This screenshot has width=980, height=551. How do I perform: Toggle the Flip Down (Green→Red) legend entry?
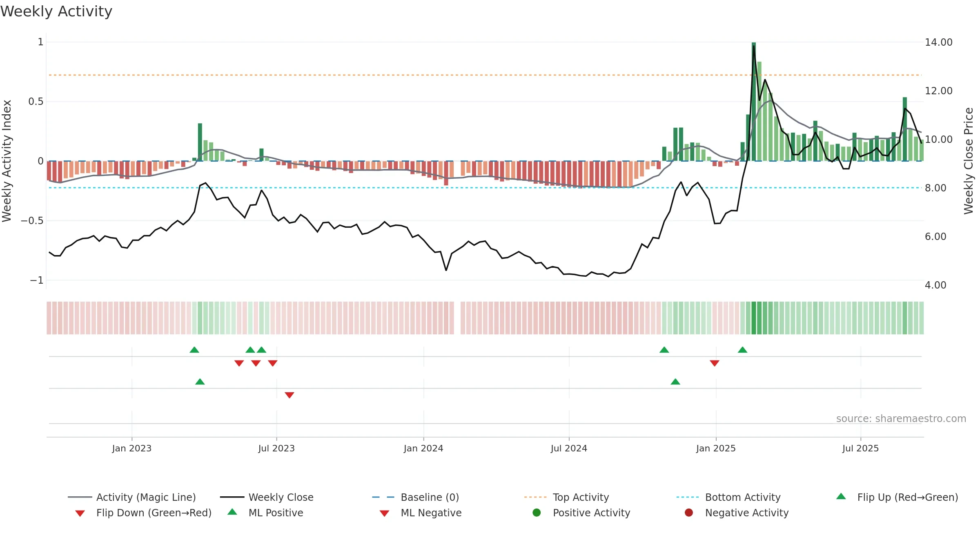tap(143, 513)
